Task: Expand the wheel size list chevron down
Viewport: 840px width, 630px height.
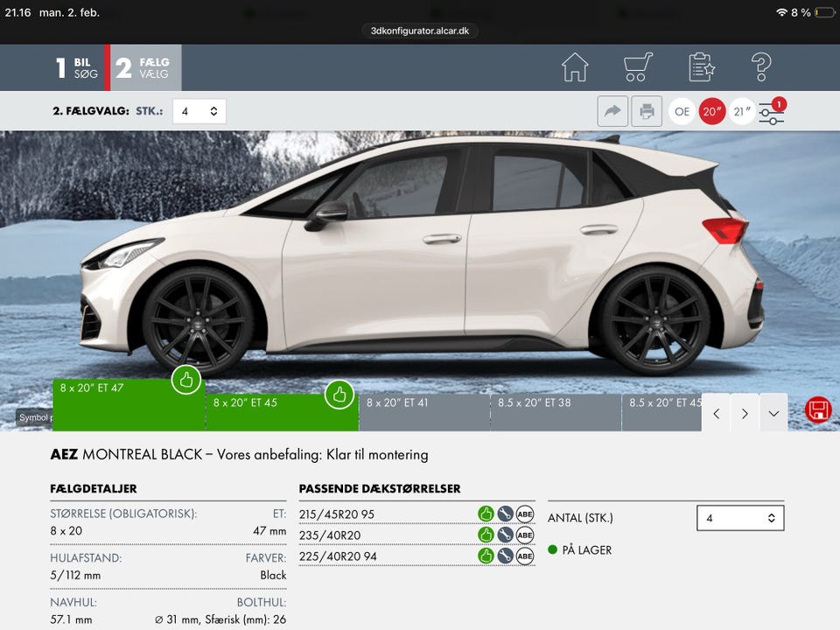Action: [773, 413]
